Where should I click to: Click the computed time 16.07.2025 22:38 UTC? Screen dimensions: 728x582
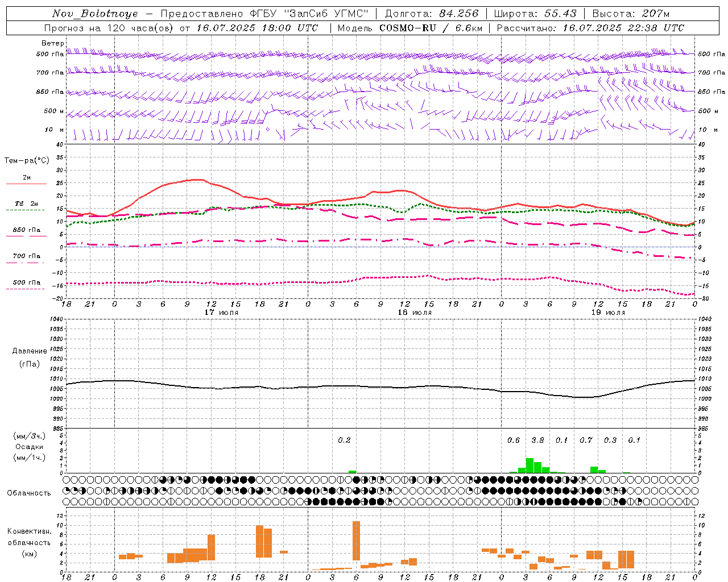click(623, 28)
